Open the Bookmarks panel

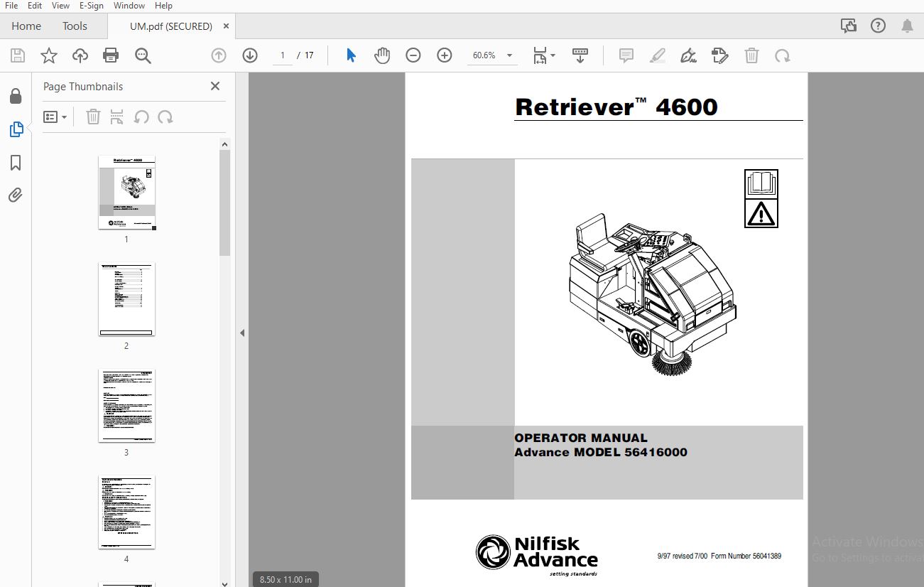16,163
